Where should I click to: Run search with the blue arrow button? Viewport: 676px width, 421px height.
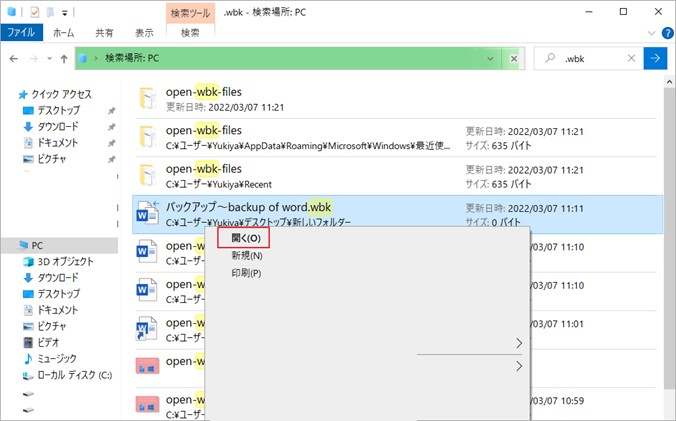655,58
